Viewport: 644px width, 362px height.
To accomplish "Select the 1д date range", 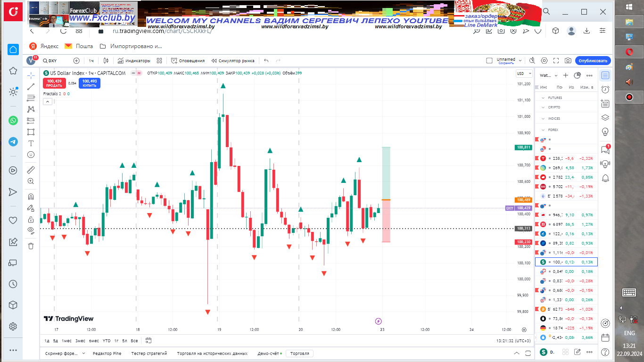I will coord(47,340).
